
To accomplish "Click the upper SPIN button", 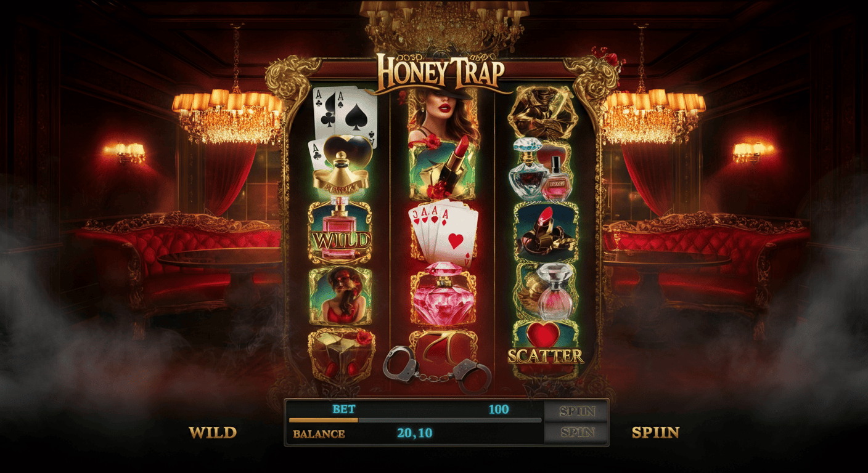I will pos(577,411).
